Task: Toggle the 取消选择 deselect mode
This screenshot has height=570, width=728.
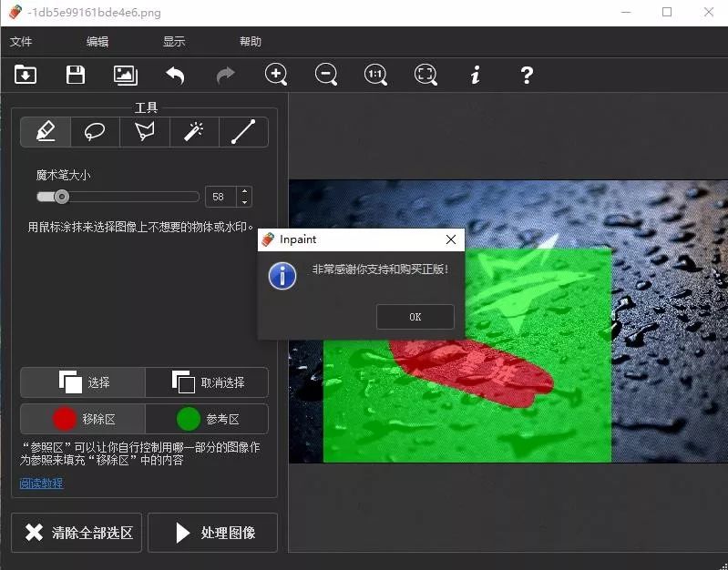Action: point(207,382)
